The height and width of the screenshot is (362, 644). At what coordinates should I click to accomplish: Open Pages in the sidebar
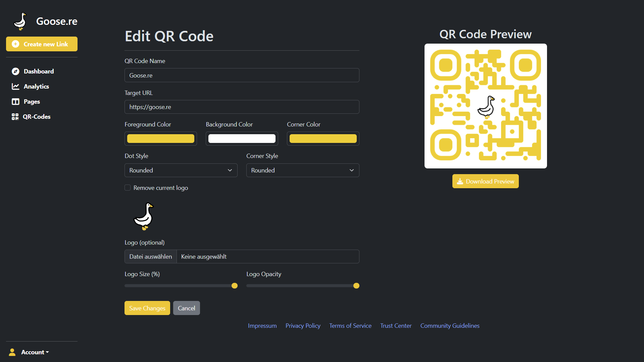(x=32, y=101)
